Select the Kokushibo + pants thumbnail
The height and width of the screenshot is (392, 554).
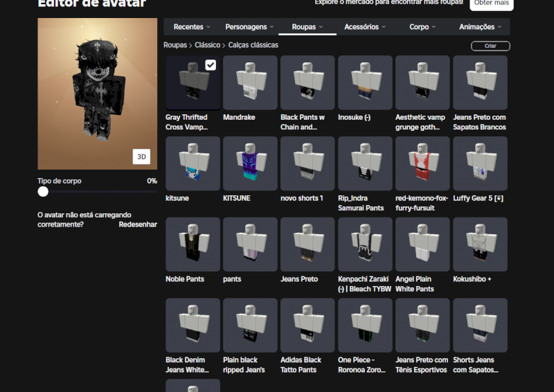[x=480, y=244]
